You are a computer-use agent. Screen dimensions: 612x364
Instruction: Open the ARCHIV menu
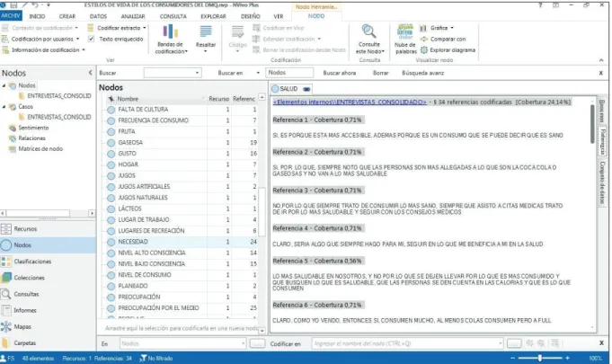click(11, 16)
